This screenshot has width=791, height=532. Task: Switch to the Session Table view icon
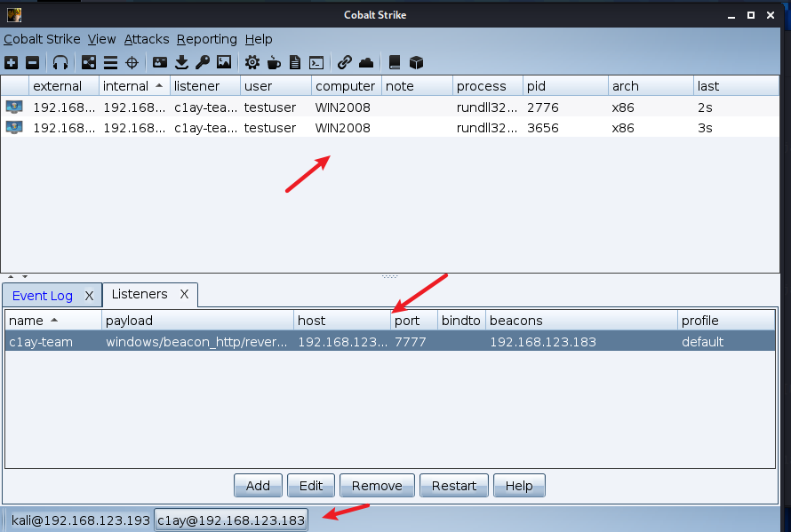pyautogui.click(x=110, y=62)
